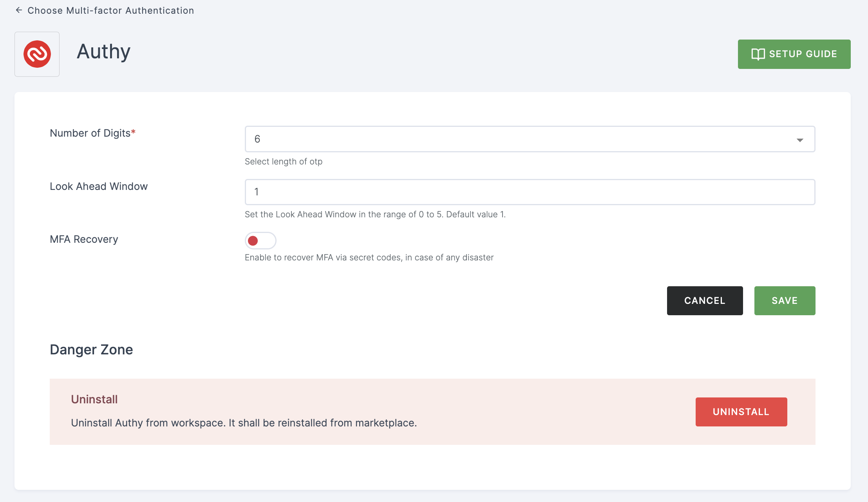Click the Look Ahead Window range hint text

375,214
